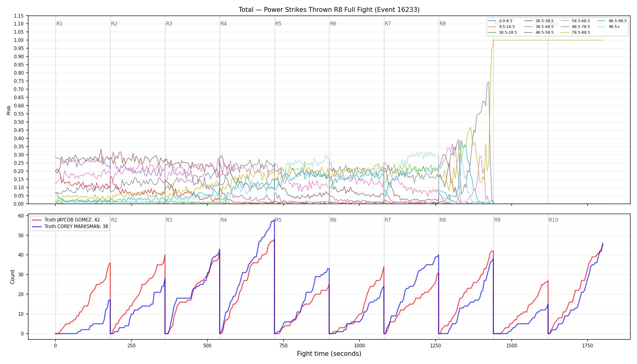Viewport: 637px width, 364px height.
Task: Click the R2 round marker in probability chart
Action: (x=114, y=24)
